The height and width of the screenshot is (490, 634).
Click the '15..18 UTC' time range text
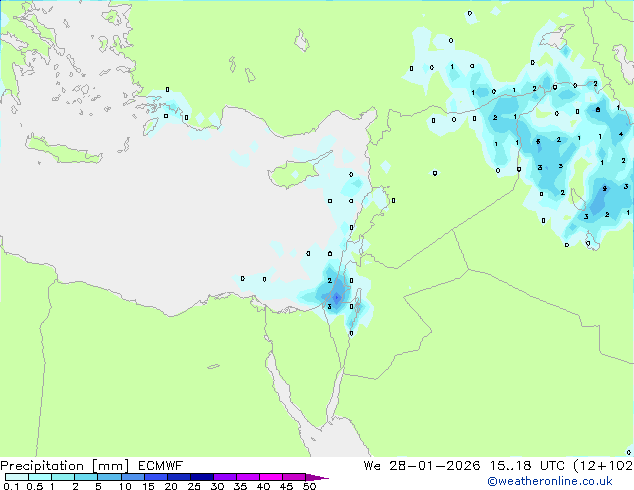[527, 466]
